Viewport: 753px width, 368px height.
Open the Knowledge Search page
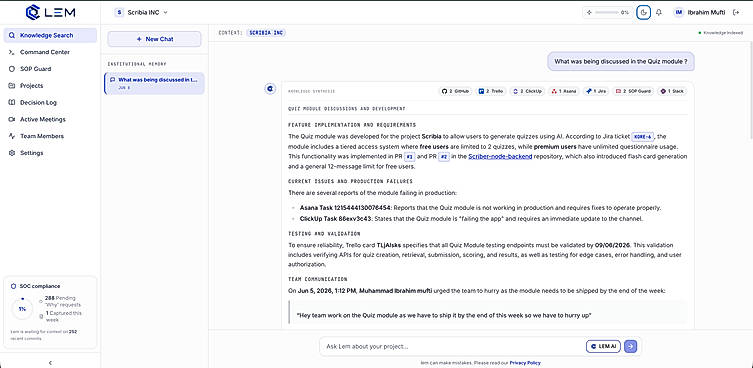50,35
